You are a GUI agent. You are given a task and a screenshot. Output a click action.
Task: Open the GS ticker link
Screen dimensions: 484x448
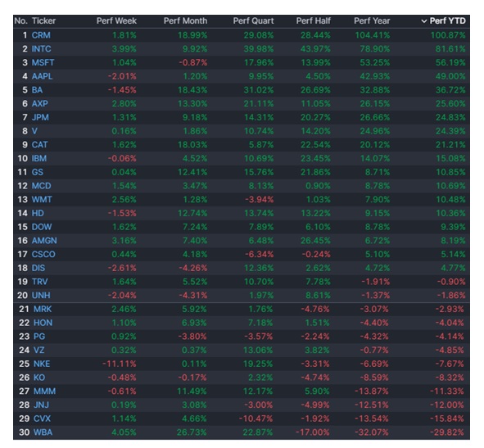pyautogui.click(x=38, y=172)
